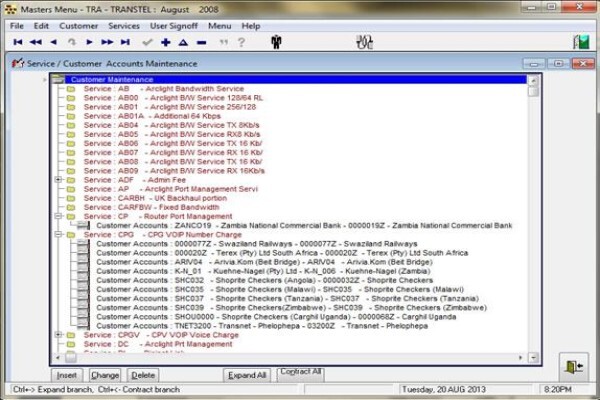Open the Help menu

[x=251, y=26]
